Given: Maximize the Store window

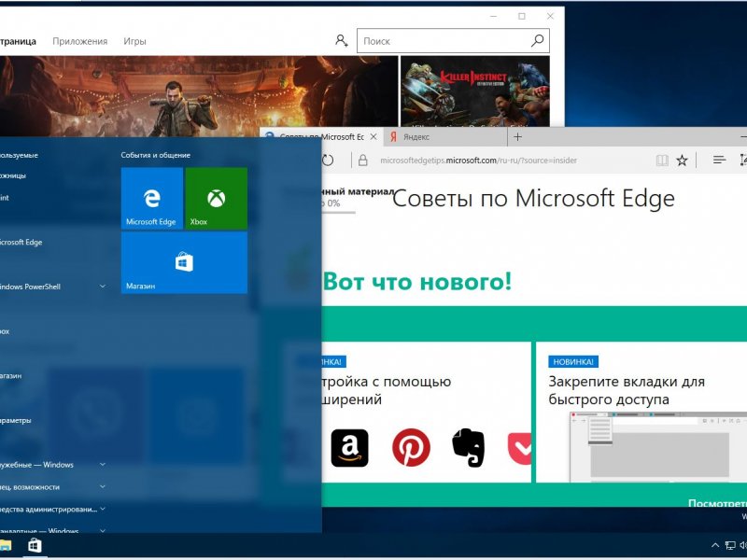Looking at the screenshot, I should coord(522,16).
